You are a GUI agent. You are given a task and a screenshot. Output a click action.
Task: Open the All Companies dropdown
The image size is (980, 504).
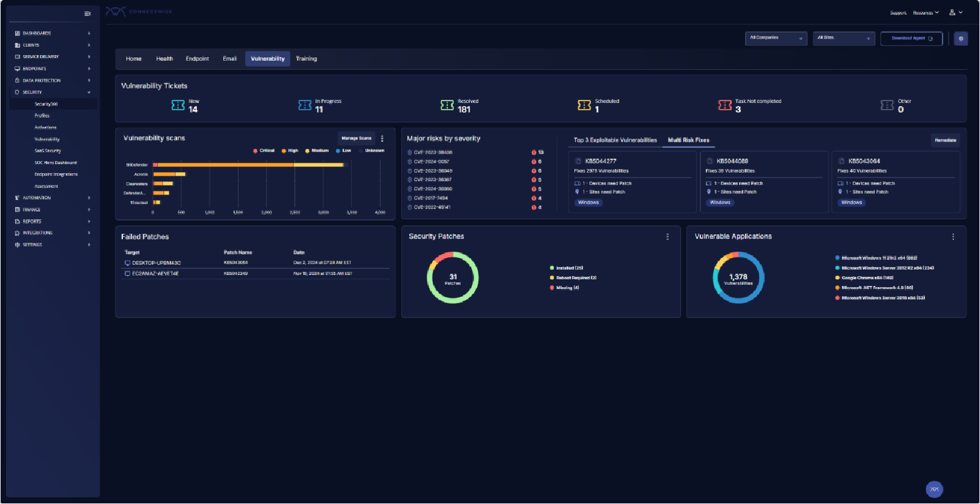point(775,38)
